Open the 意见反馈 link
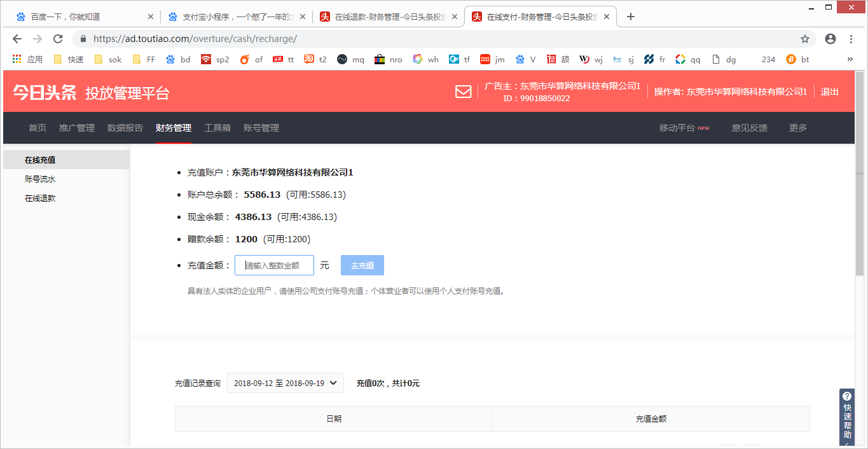Image resolution: width=868 pixels, height=449 pixels. click(750, 128)
